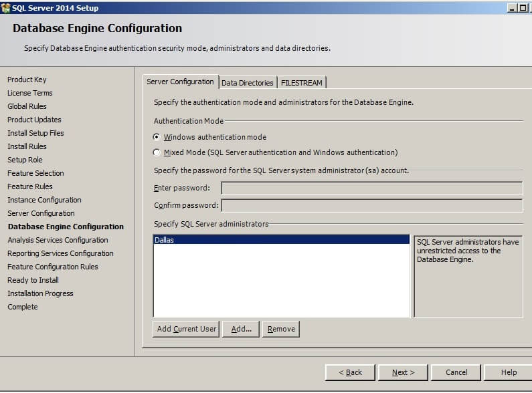Open the Data Directories tab
The image size is (532, 393).
pyautogui.click(x=248, y=83)
